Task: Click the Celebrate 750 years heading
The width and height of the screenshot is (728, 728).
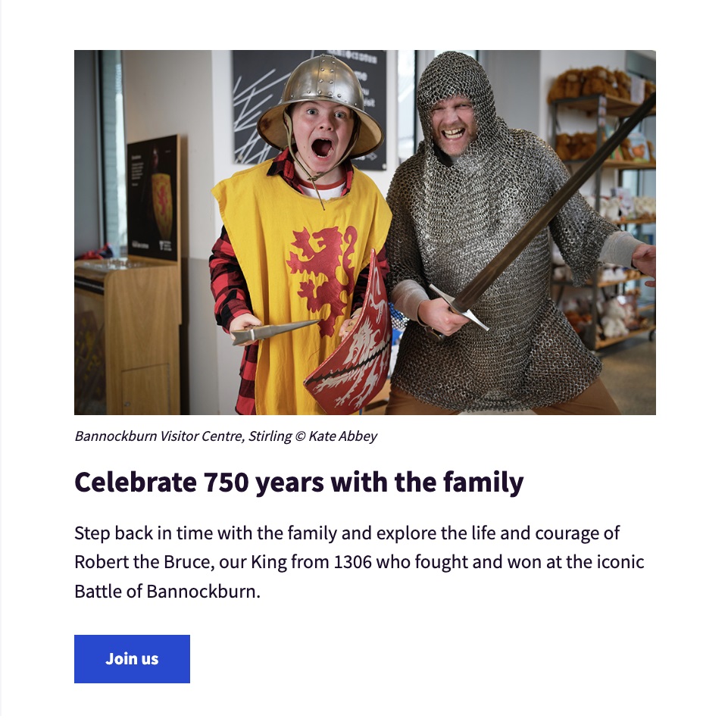Action: (299, 482)
